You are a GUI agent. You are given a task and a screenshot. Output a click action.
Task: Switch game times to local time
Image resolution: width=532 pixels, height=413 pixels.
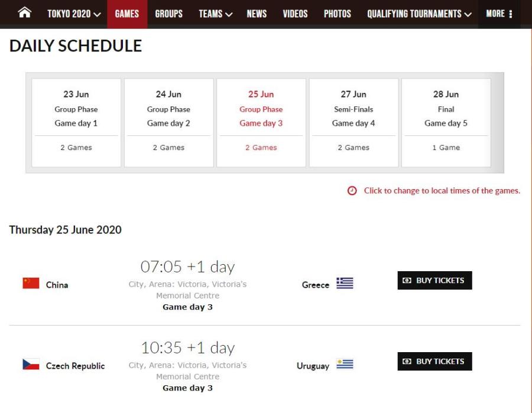coord(442,191)
